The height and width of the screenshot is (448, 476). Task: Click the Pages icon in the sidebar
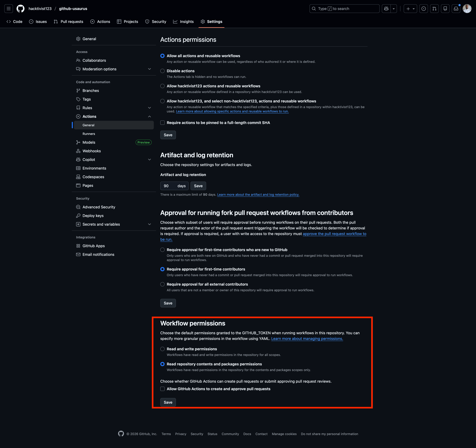point(78,185)
